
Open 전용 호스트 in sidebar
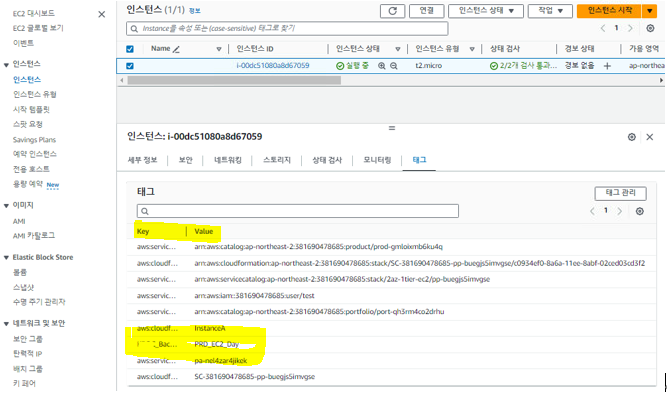click(x=31, y=169)
